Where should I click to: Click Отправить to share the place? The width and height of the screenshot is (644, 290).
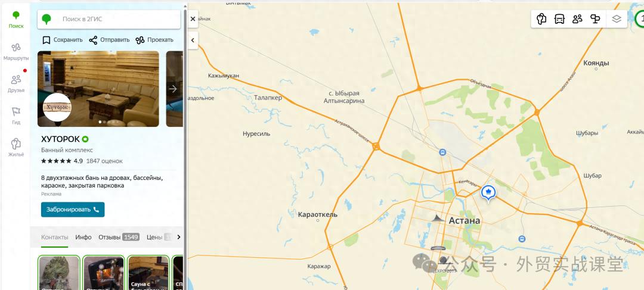pos(109,40)
